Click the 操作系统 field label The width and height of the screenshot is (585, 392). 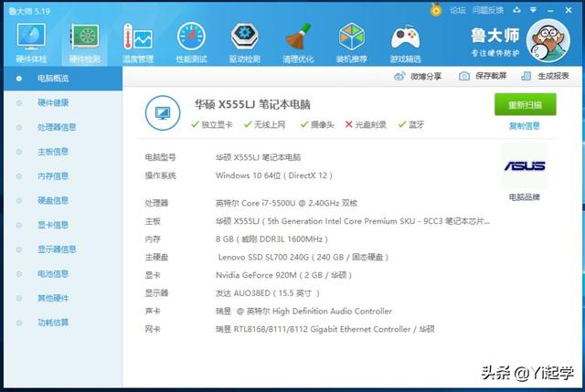(x=161, y=175)
